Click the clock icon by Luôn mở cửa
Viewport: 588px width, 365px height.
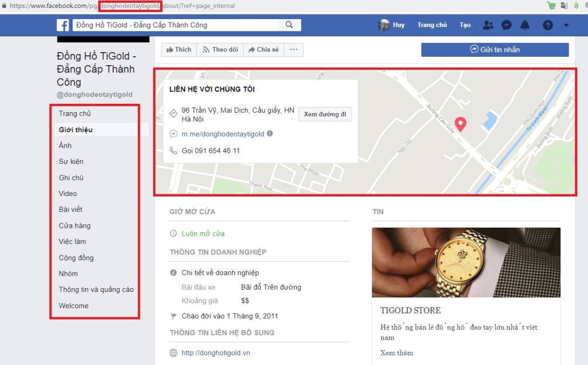[173, 234]
